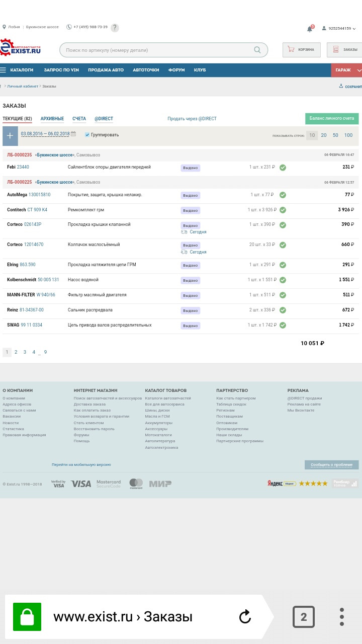
Task: Show 20 rows per page
Action: click(x=324, y=135)
